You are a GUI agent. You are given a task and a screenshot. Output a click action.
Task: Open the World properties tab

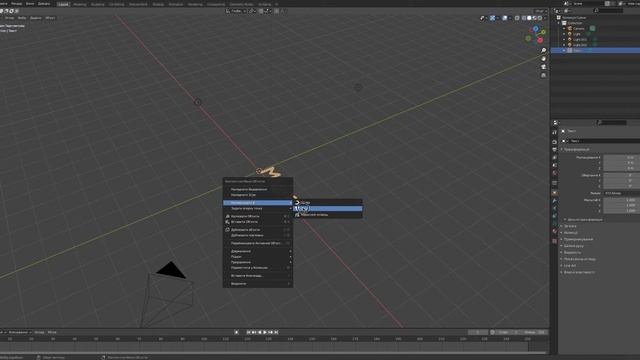pos(554,173)
